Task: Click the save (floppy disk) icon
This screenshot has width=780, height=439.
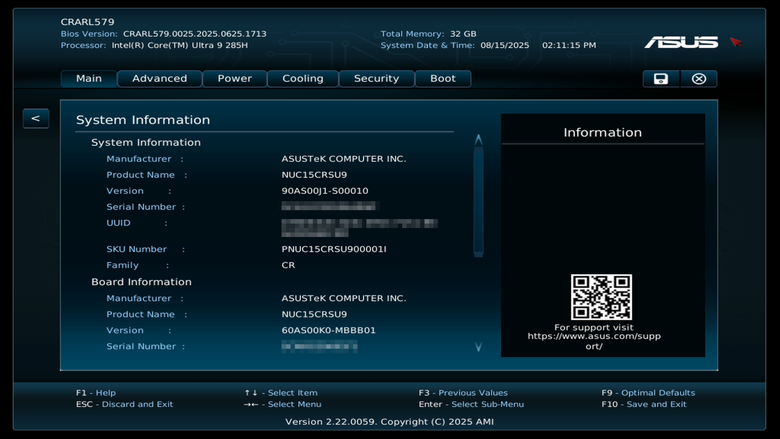Action: point(661,79)
